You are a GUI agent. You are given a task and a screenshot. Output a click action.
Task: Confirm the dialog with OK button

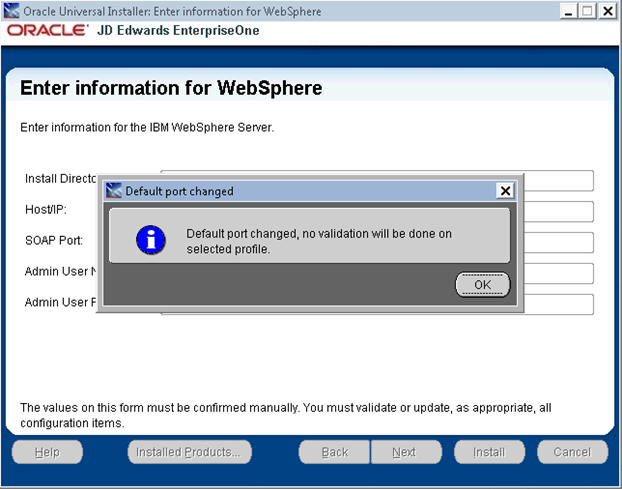click(x=482, y=284)
